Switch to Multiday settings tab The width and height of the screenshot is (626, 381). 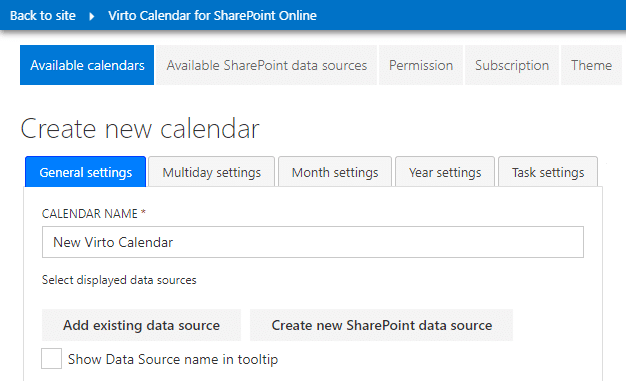(x=212, y=172)
